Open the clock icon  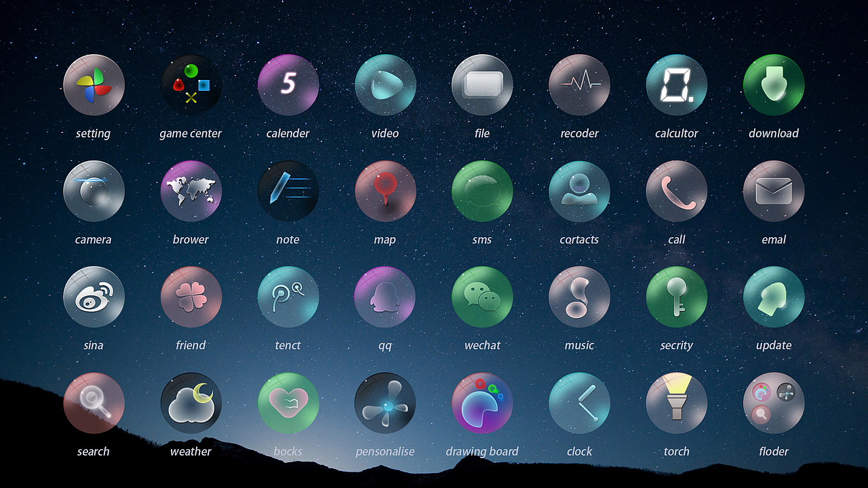point(580,403)
